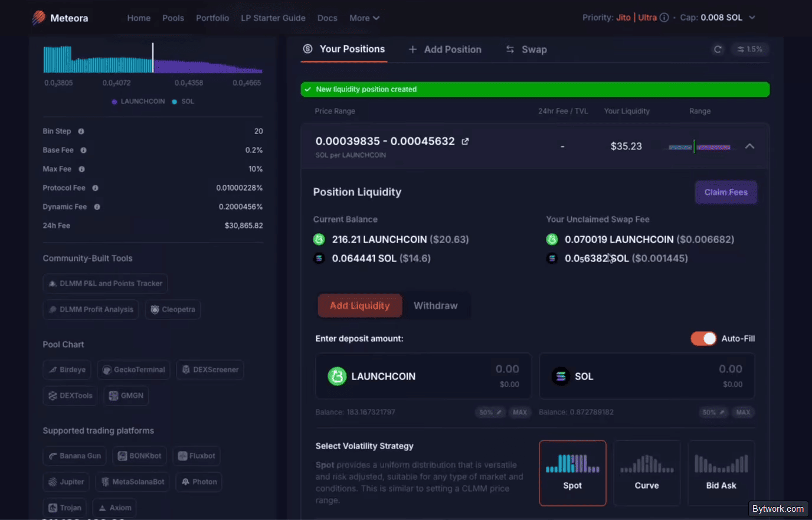The image size is (812, 520).
Task: Open Axiom trading platform
Action: 114,508
